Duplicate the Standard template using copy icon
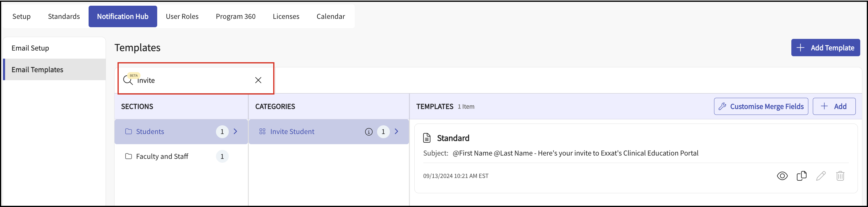 [x=801, y=176]
